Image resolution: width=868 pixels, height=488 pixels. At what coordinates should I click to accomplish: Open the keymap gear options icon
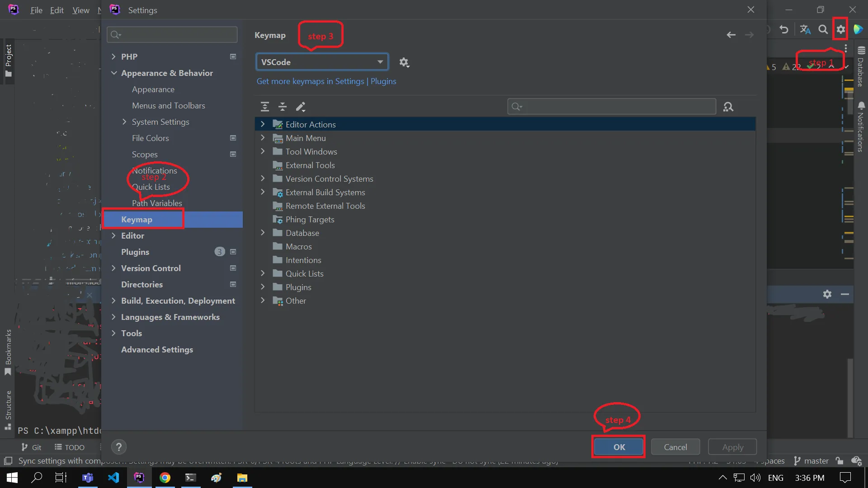tap(404, 62)
